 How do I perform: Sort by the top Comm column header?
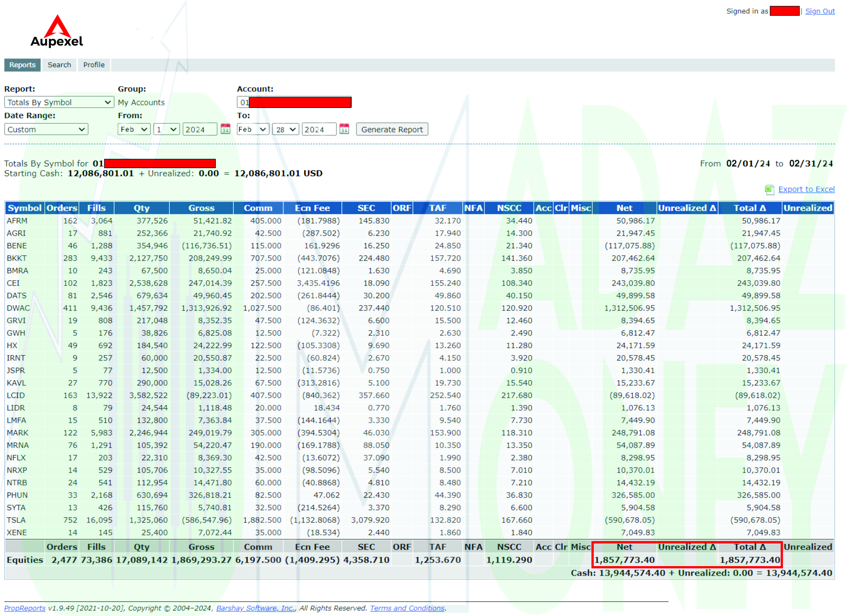[258, 208]
